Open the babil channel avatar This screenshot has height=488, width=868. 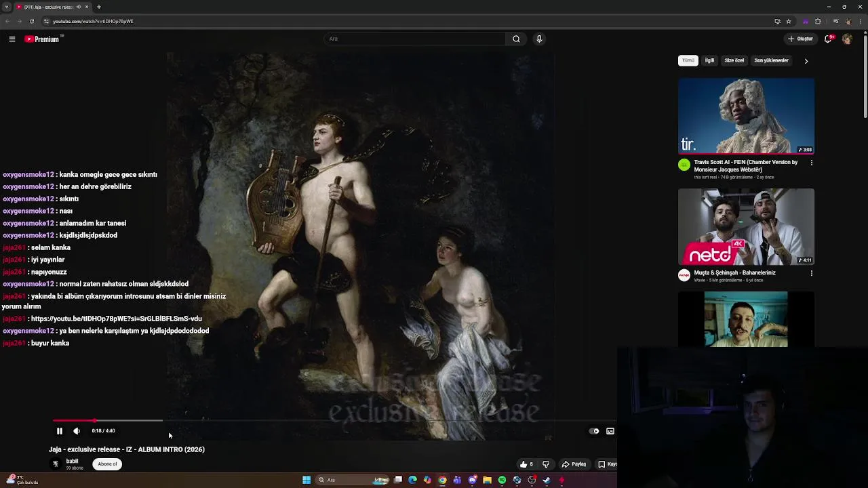coord(56,464)
